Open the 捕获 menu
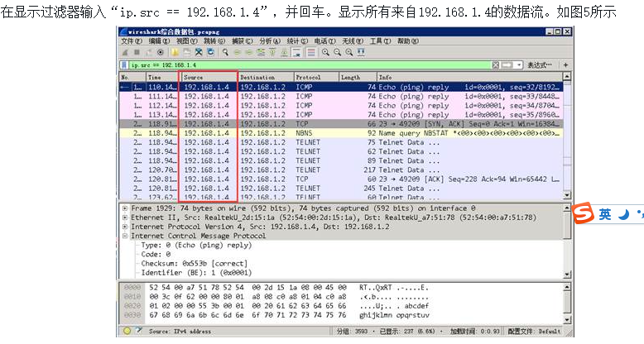Viewport: 644px width, 344px height. click(x=242, y=41)
